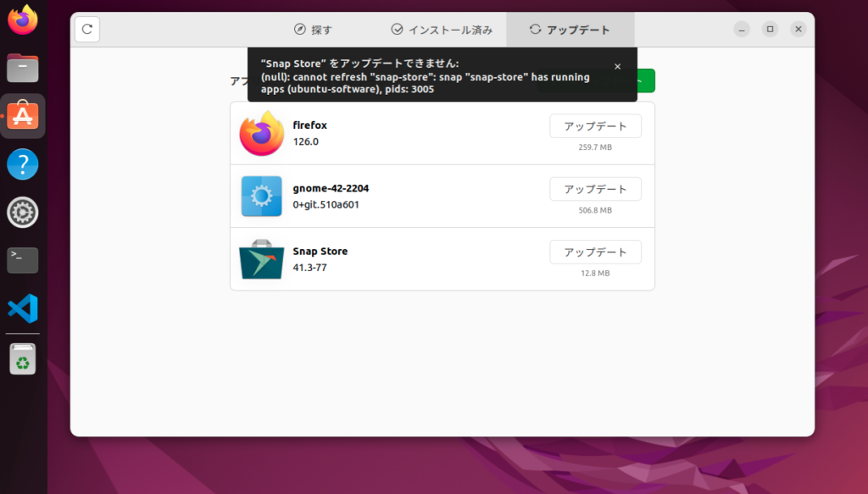Click the gnome-42-2204 gear icon
The height and width of the screenshot is (494, 868).
click(x=261, y=197)
